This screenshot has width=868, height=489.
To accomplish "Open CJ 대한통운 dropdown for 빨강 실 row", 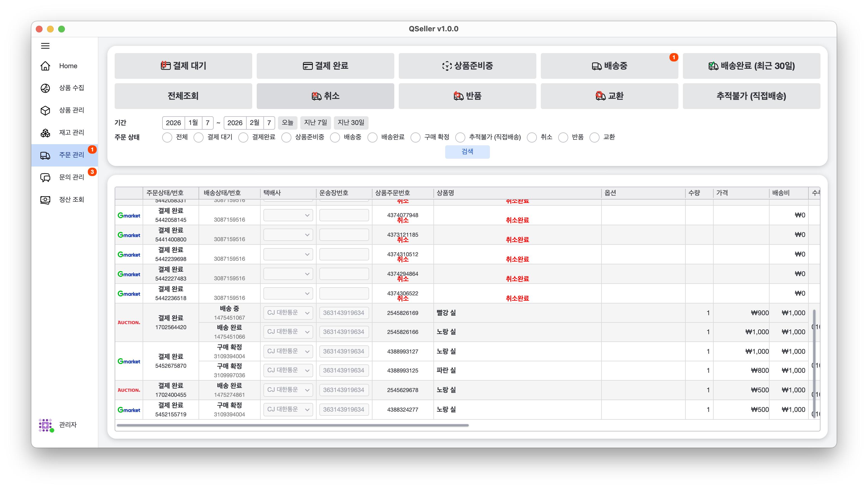I will pyautogui.click(x=288, y=313).
